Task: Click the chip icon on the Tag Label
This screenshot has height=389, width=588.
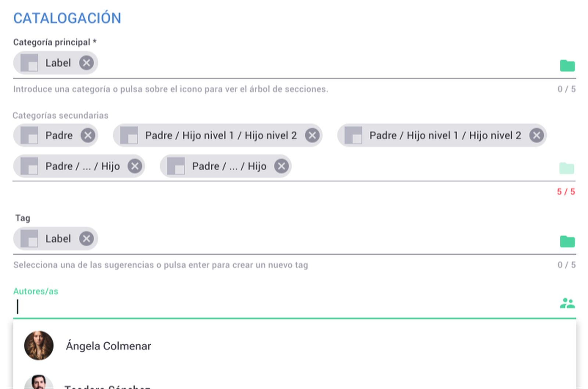Action: pos(29,239)
